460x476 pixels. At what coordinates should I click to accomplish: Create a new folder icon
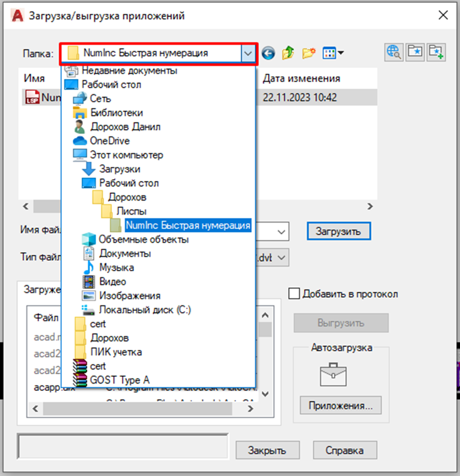pos(309,53)
